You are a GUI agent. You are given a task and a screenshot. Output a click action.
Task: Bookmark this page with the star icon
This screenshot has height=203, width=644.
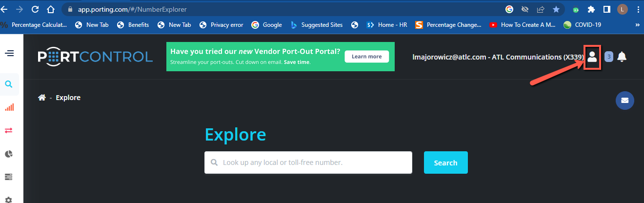[556, 9]
